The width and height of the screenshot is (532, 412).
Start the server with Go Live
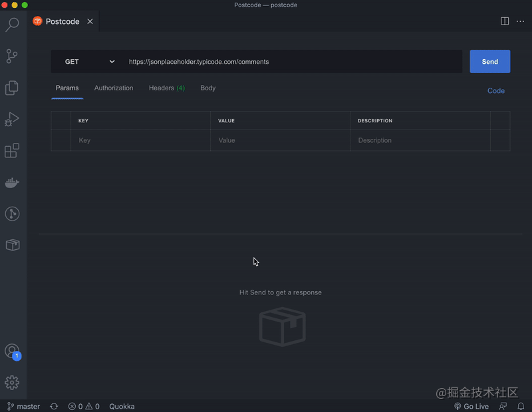[x=471, y=406]
